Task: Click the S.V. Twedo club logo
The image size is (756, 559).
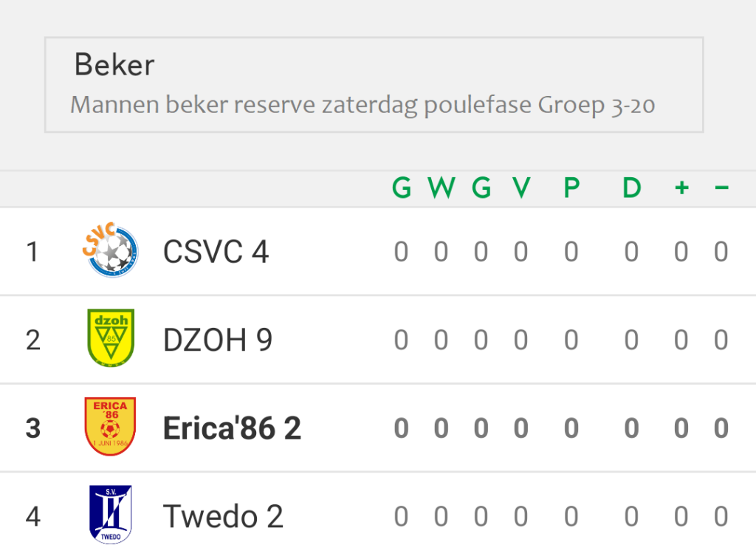Action: [x=111, y=515]
